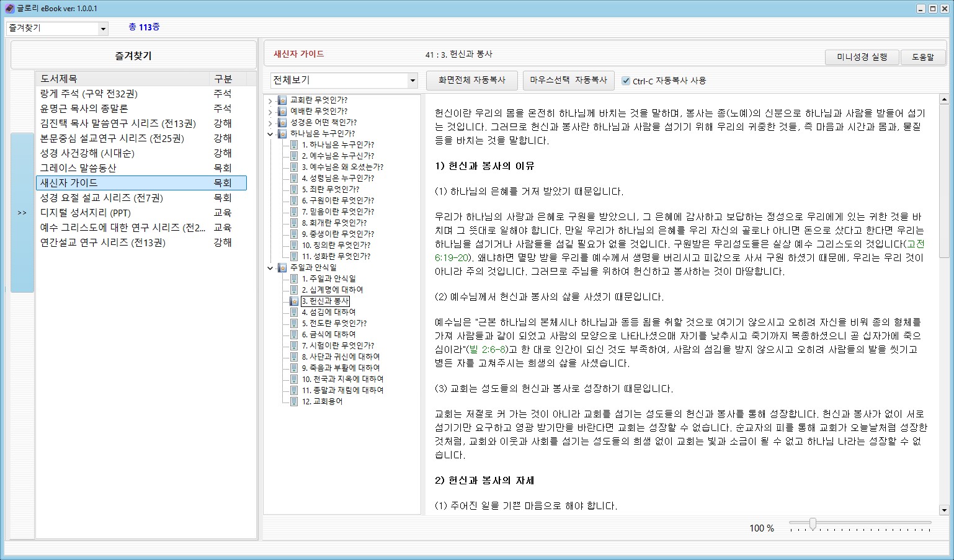This screenshot has height=560, width=954.
Task: Click the 미니성경 실행 button
Action: tap(862, 57)
